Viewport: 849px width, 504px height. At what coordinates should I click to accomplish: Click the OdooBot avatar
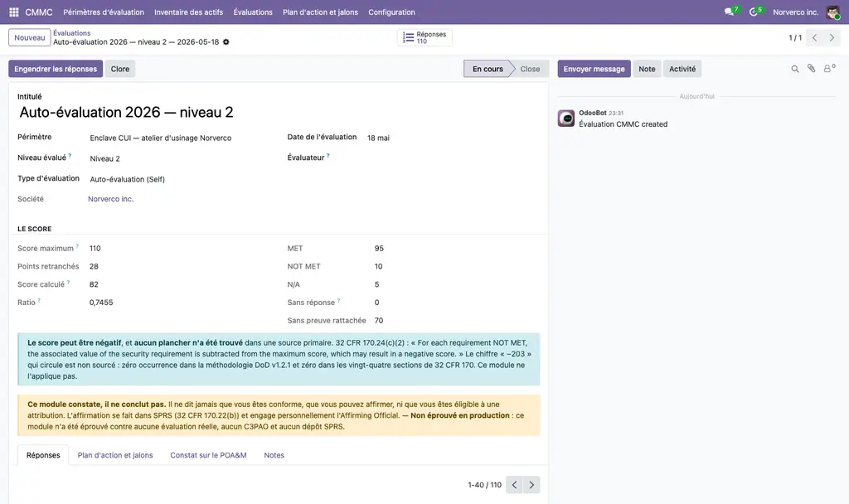point(566,118)
